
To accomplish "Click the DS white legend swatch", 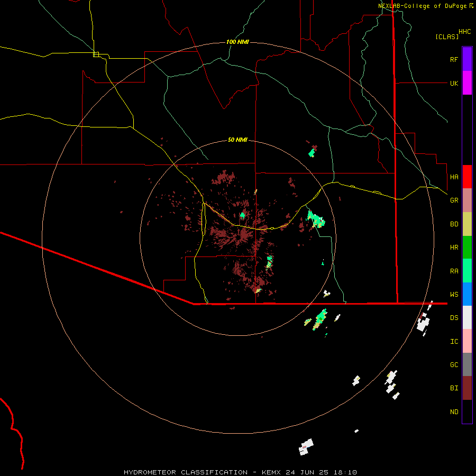I will pyautogui.click(x=467, y=317).
